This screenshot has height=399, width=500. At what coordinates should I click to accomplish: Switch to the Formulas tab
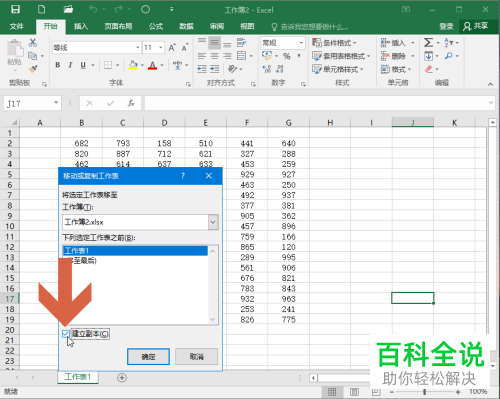pos(156,26)
